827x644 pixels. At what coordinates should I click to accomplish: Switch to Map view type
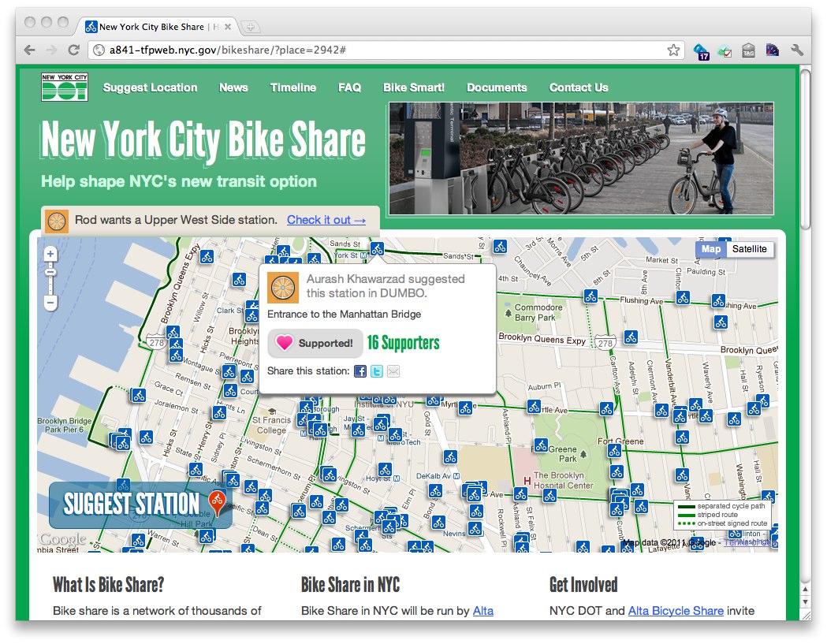point(711,249)
